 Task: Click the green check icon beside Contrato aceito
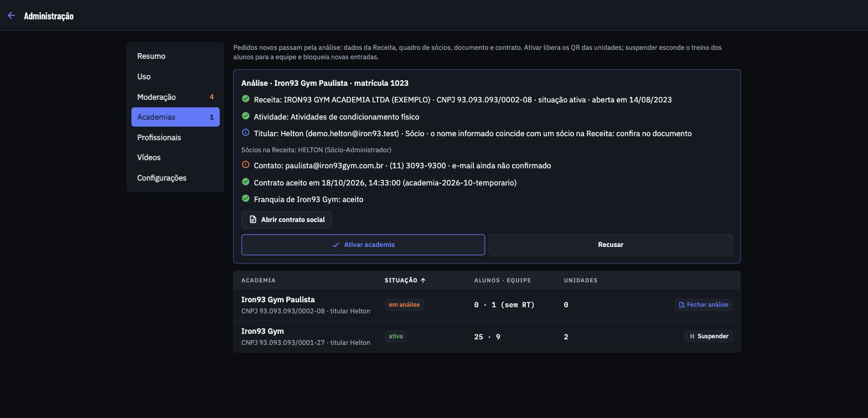click(x=246, y=182)
